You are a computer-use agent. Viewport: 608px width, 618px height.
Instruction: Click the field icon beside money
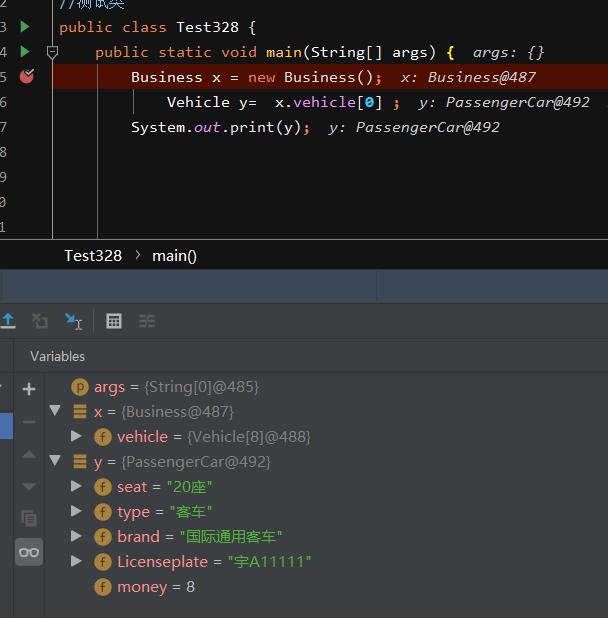[x=103, y=587]
